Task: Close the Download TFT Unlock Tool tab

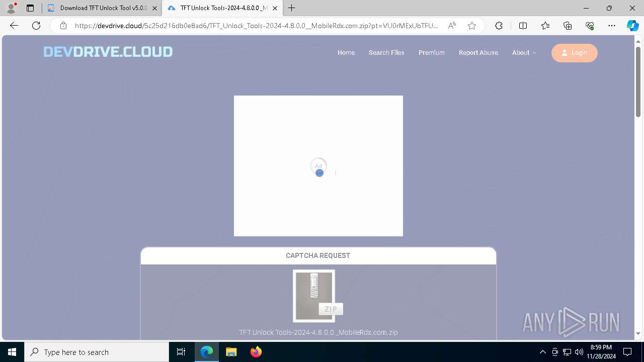Action: click(154, 8)
